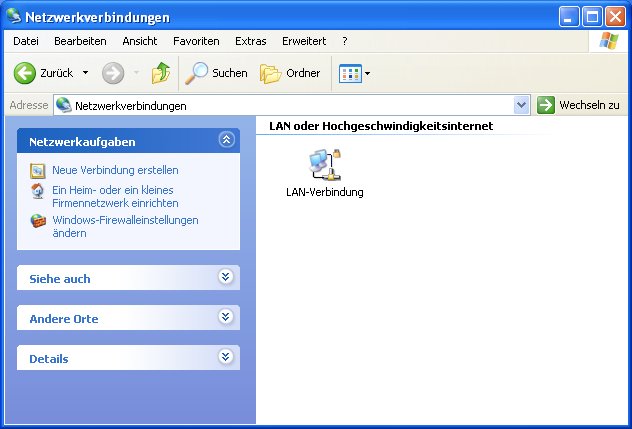
Task: Open the Bearbeiten menu
Action: 80,41
